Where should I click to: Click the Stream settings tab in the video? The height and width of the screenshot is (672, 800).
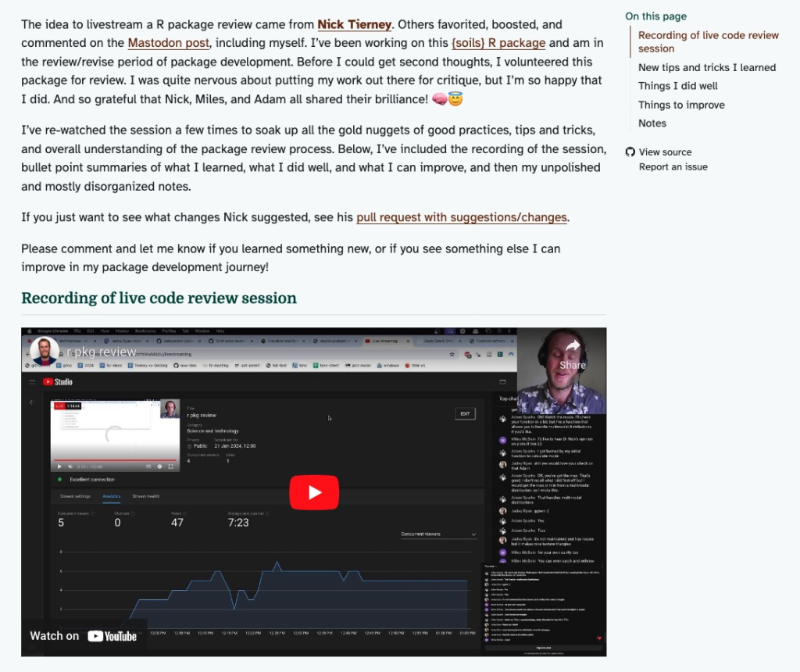[76, 496]
